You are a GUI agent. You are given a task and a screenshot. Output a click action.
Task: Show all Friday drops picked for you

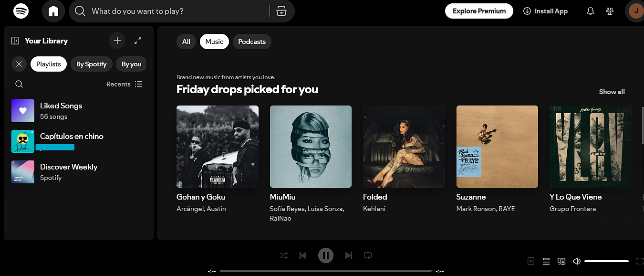click(612, 91)
